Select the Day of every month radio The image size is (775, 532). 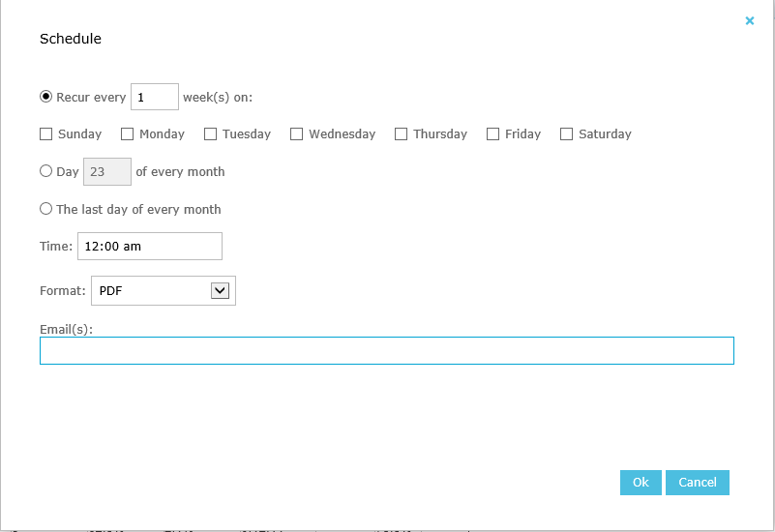[x=45, y=171]
